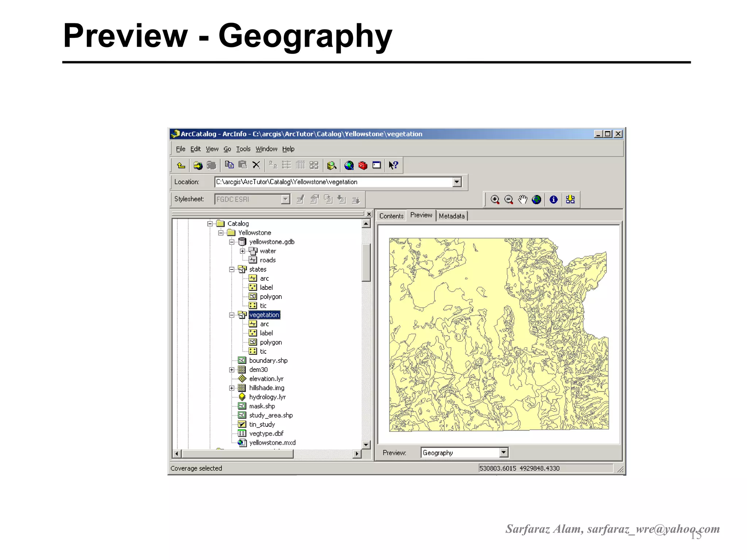Expand the water feature dataset
747x560 pixels.
[x=243, y=251]
